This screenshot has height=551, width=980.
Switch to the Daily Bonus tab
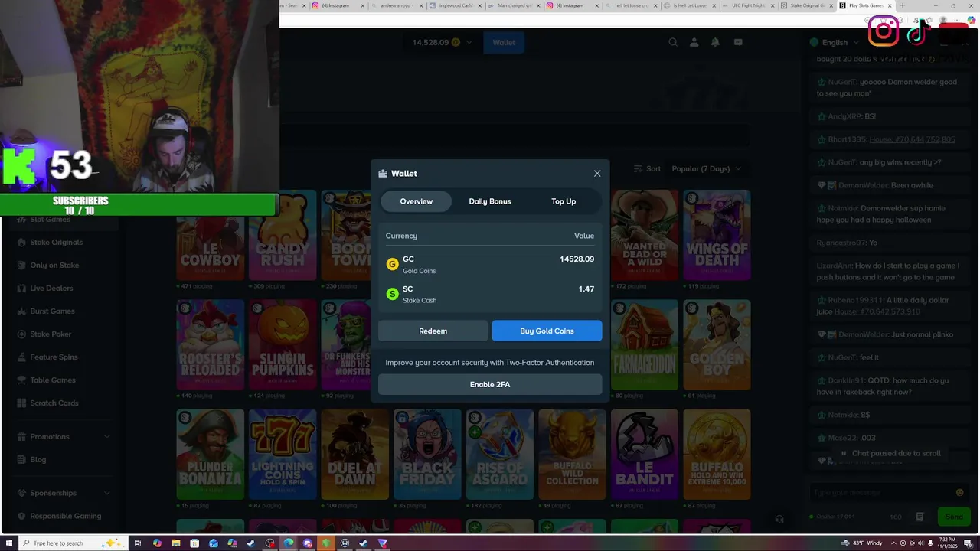click(x=490, y=201)
